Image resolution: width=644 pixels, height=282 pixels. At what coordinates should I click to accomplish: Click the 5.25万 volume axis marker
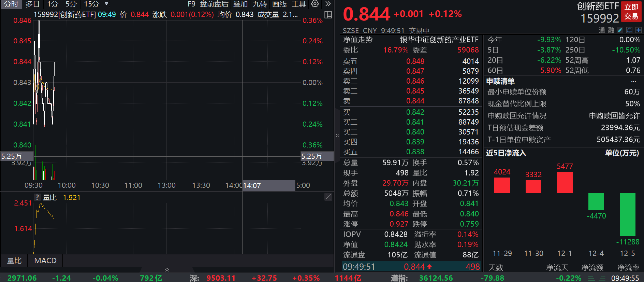point(17,156)
